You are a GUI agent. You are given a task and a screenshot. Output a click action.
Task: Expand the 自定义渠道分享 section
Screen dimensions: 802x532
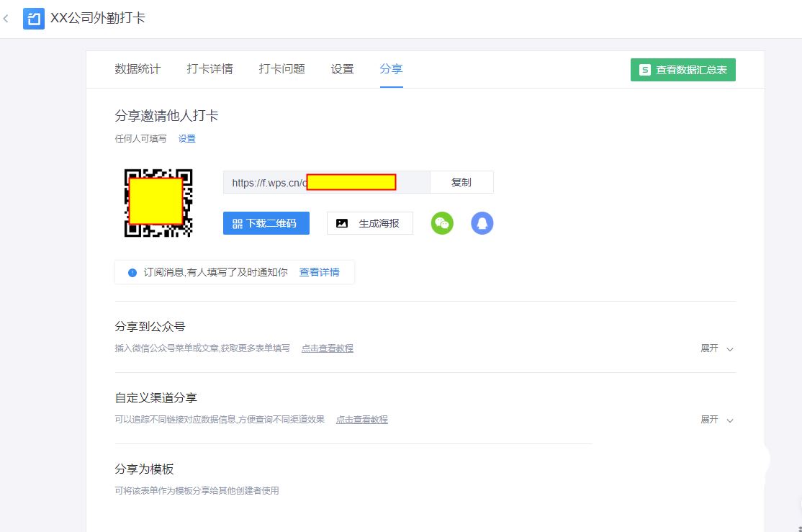pos(716,420)
